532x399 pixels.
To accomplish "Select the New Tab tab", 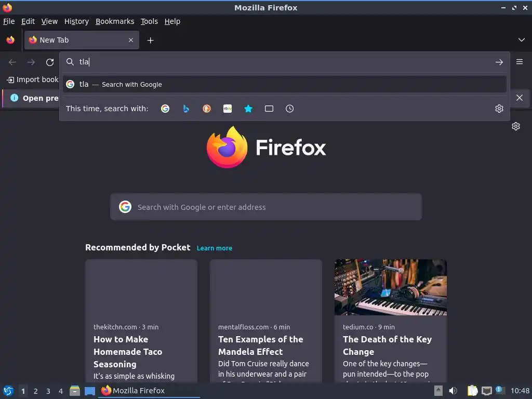I will pyautogui.click(x=82, y=40).
